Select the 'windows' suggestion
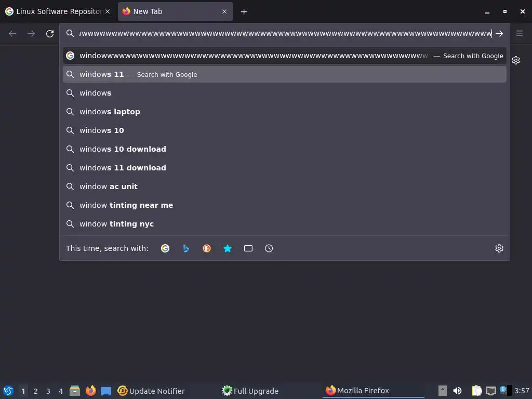 pos(285,93)
